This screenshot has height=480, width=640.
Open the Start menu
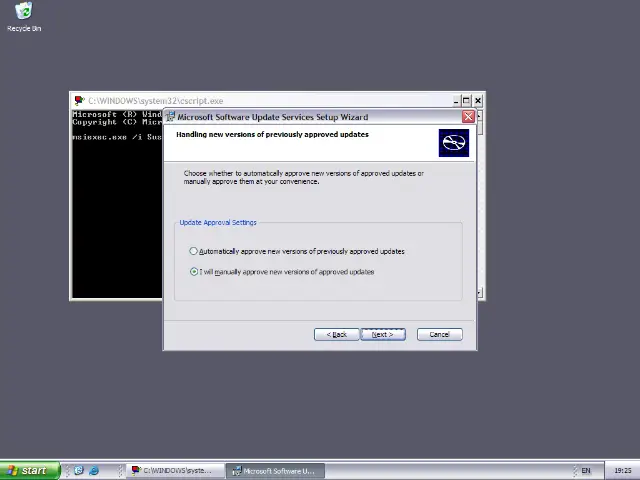click(30, 471)
